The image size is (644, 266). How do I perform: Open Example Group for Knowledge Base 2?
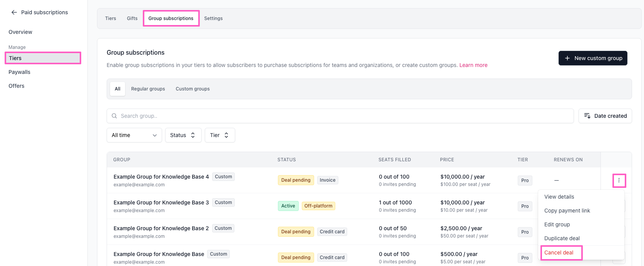pyautogui.click(x=161, y=228)
